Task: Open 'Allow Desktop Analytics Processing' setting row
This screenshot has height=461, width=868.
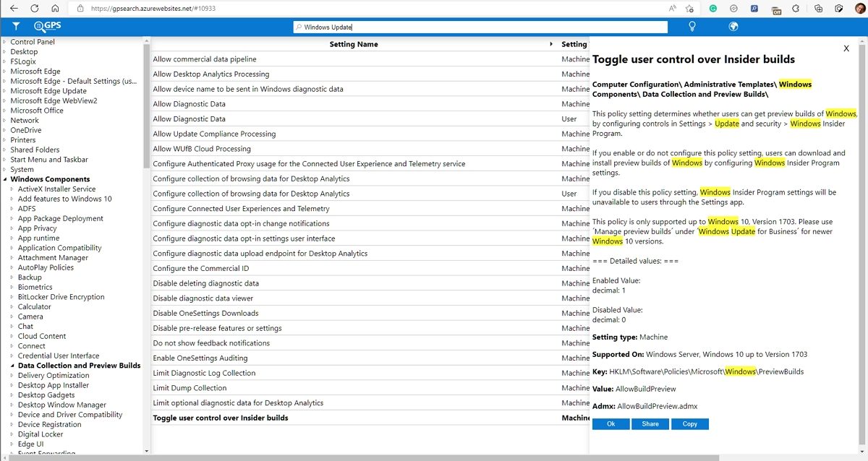Action: pyautogui.click(x=370, y=74)
